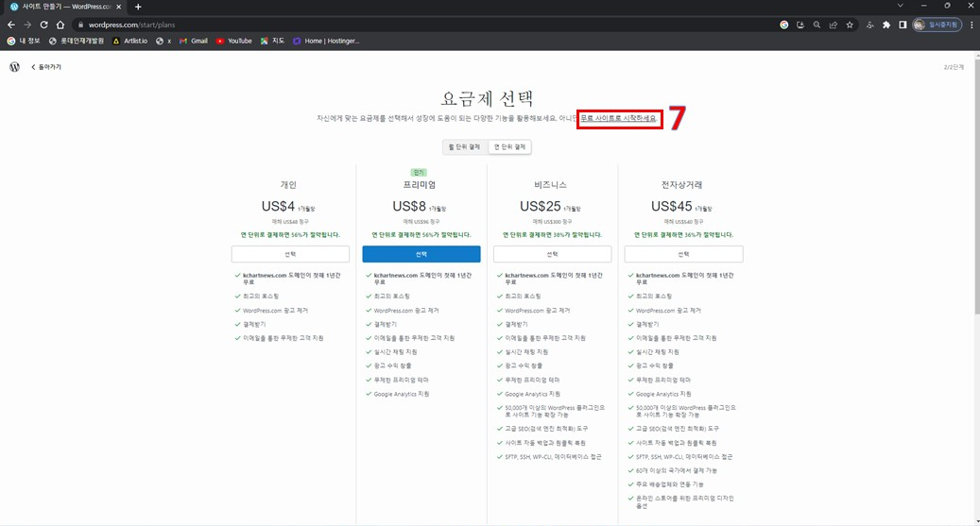
Task: Click 고급 SEO feature in the 비즈니스 column
Action: coord(546,429)
